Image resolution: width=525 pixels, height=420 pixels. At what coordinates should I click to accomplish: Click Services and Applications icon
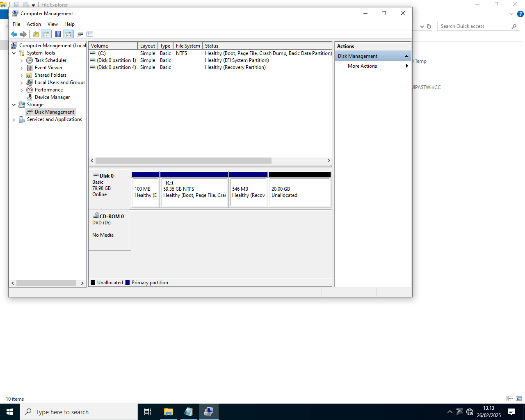[22, 119]
